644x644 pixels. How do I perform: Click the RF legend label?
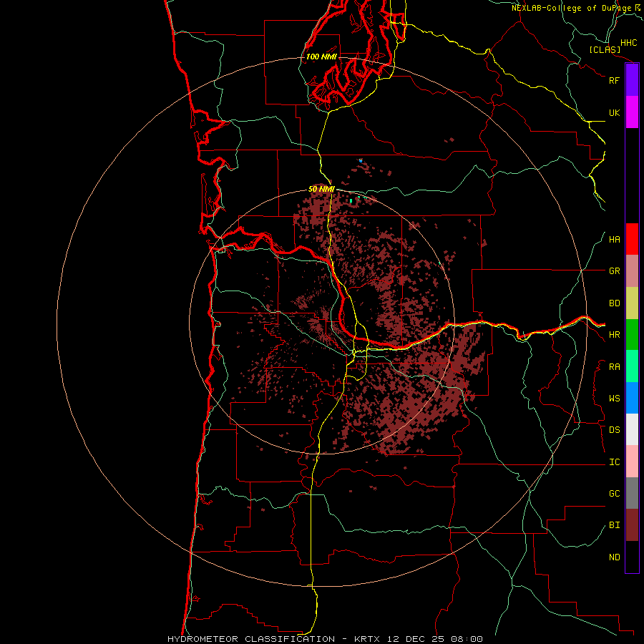(614, 80)
